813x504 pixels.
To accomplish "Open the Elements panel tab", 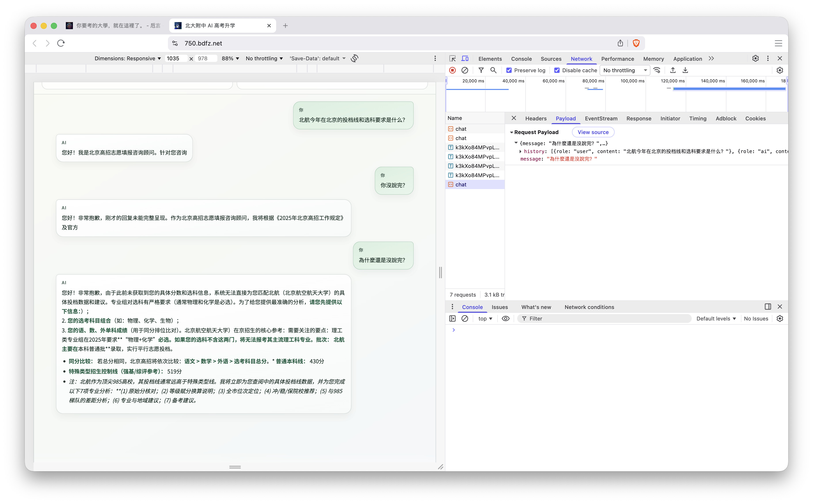I will click(490, 59).
